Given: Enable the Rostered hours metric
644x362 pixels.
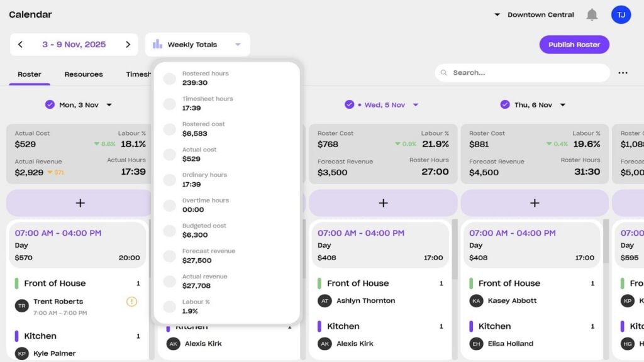Looking at the screenshot, I should (169, 78).
